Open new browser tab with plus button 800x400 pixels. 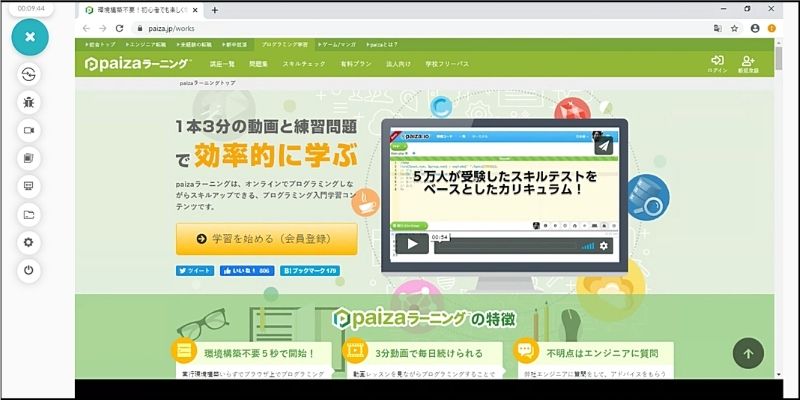pyautogui.click(x=215, y=10)
